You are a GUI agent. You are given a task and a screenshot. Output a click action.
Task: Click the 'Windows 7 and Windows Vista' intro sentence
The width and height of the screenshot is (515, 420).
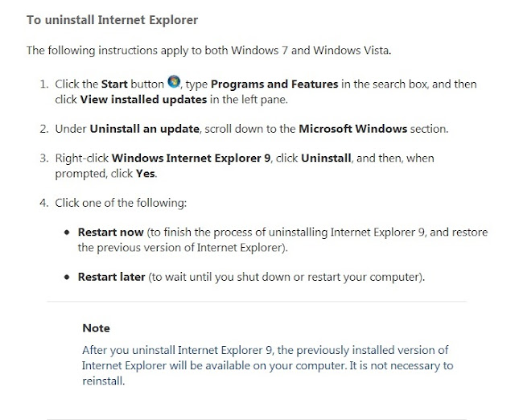tap(209, 51)
